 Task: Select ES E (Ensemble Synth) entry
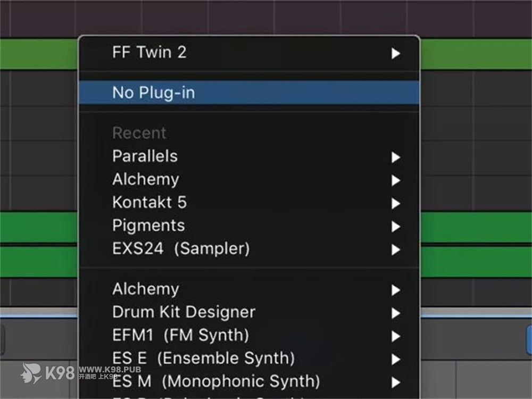249,358
